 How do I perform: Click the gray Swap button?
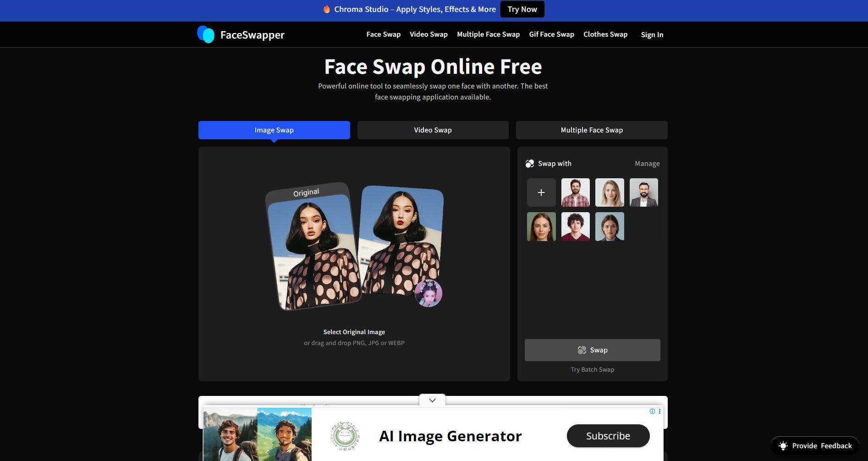pos(593,350)
